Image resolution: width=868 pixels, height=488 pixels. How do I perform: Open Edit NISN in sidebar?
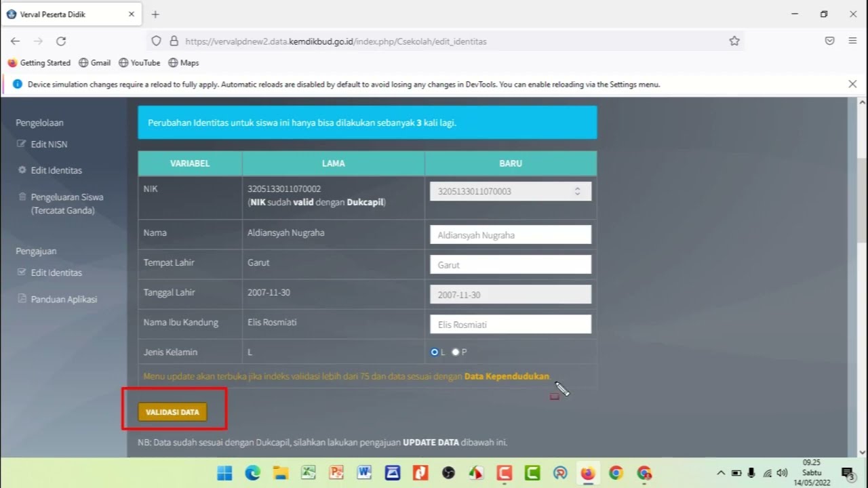42,144
